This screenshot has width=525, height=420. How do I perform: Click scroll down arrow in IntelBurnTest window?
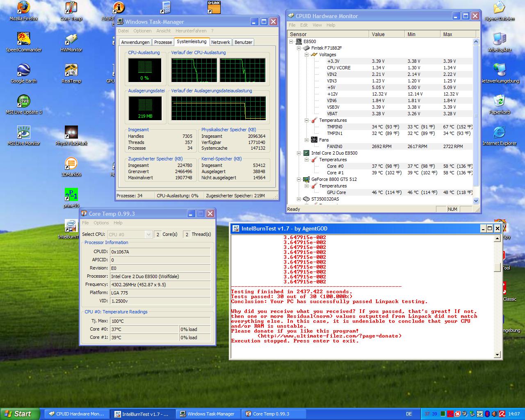(498, 355)
